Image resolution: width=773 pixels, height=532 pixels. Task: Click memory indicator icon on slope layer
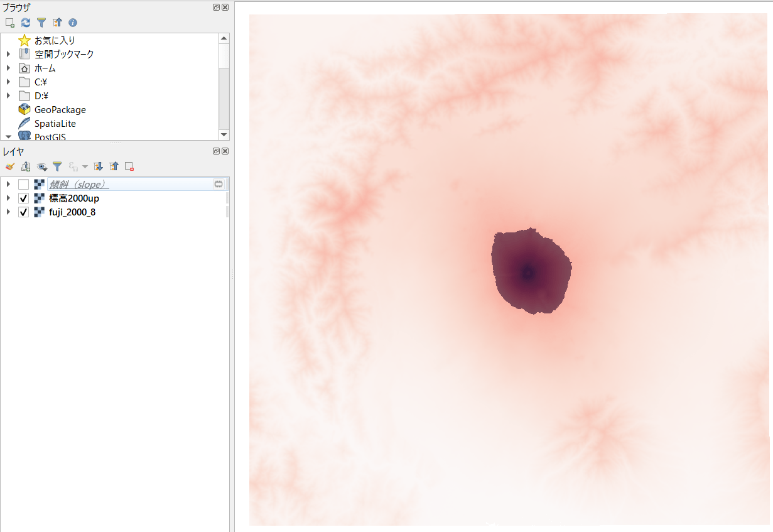pyautogui.click(x=219, y=184)
